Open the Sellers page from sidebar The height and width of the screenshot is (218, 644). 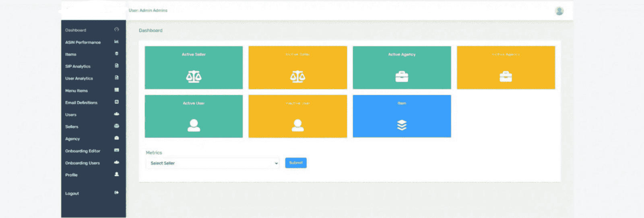[x=72, y=127]
